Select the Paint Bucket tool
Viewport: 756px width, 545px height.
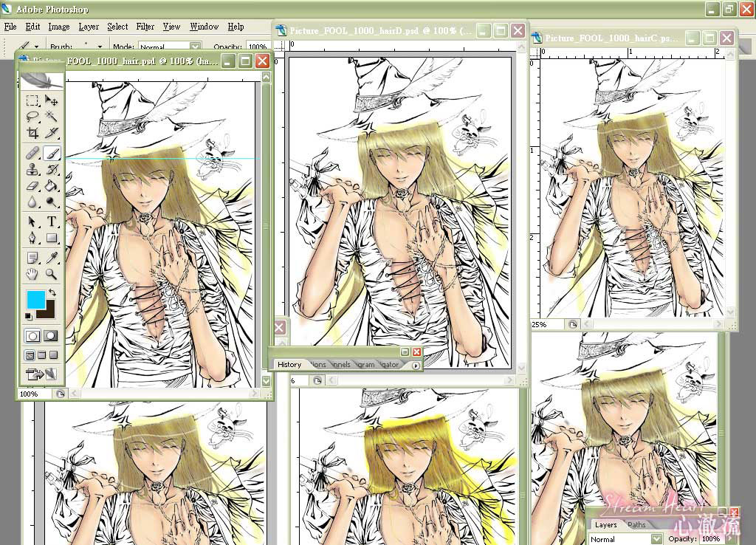tap(51, 185)
